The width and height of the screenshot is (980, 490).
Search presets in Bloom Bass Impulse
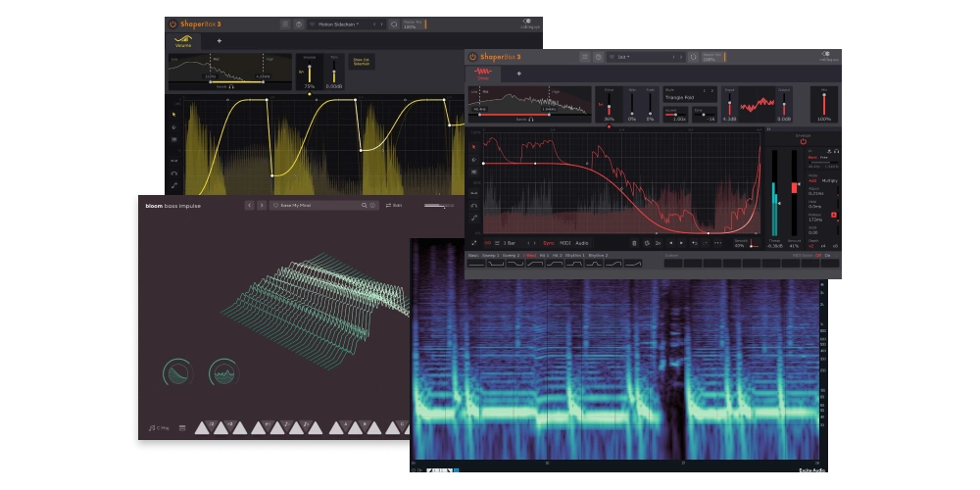[x=364, y=205]
